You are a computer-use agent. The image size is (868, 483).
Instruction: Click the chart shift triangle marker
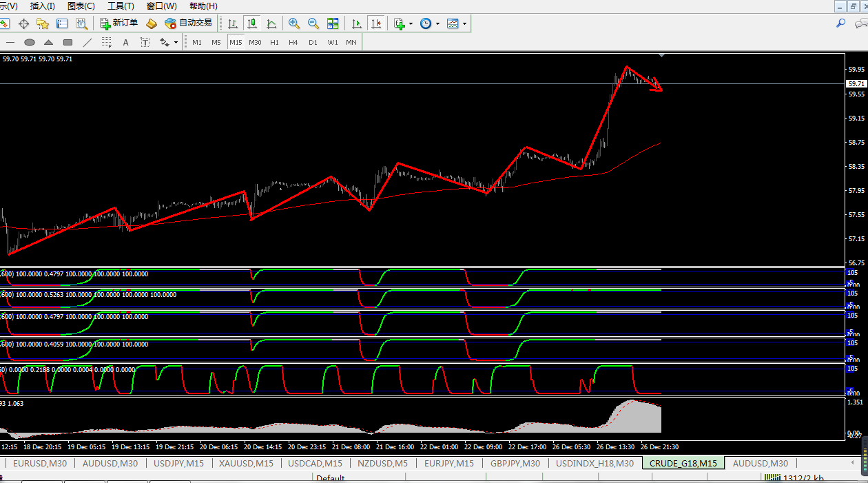tap(662, 54)
